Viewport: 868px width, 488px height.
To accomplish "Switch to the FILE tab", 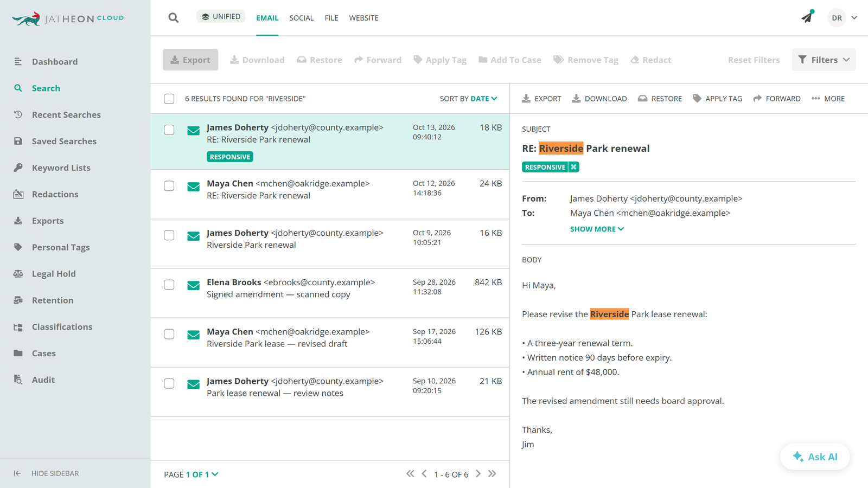I will point(331,18).
